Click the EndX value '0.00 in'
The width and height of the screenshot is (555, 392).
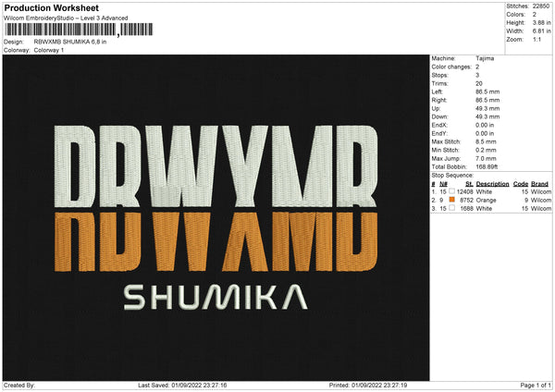485,125
